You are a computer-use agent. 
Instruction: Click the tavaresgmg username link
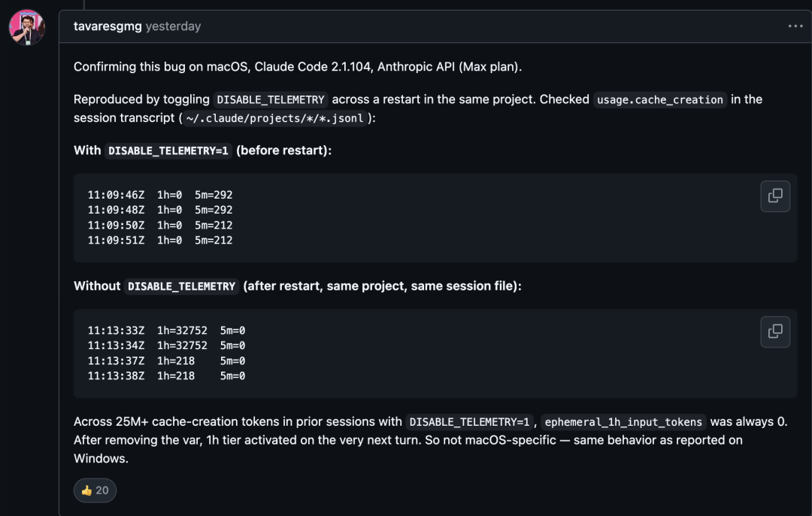108,26
